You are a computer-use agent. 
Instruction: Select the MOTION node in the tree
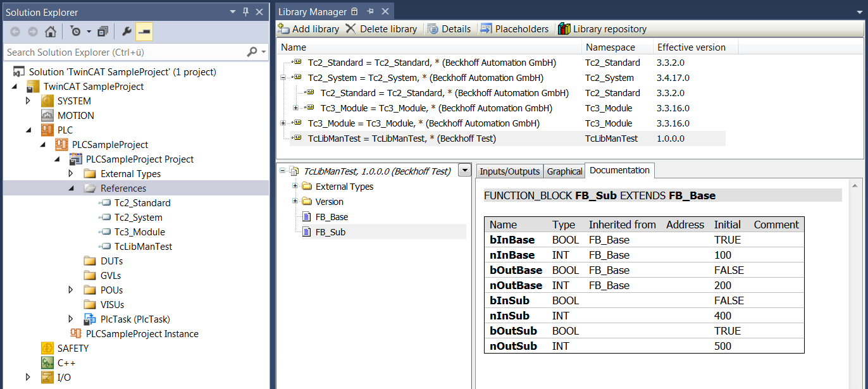click(x=75, y=116)
